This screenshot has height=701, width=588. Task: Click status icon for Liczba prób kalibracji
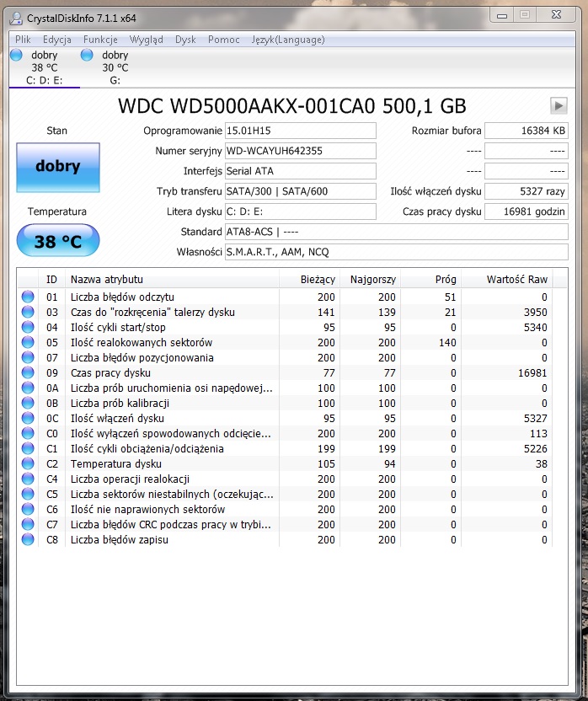28,404
